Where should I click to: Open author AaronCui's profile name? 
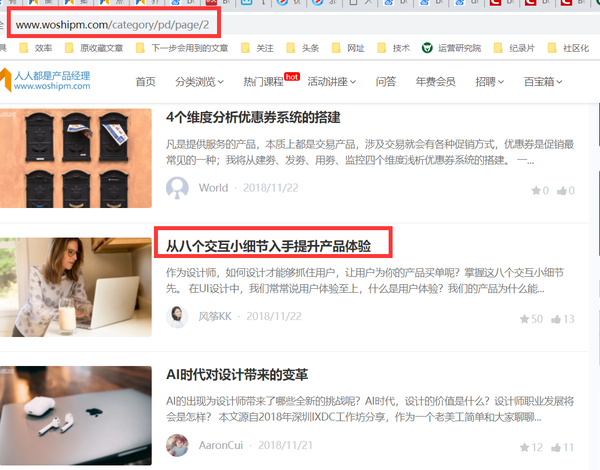221,445
